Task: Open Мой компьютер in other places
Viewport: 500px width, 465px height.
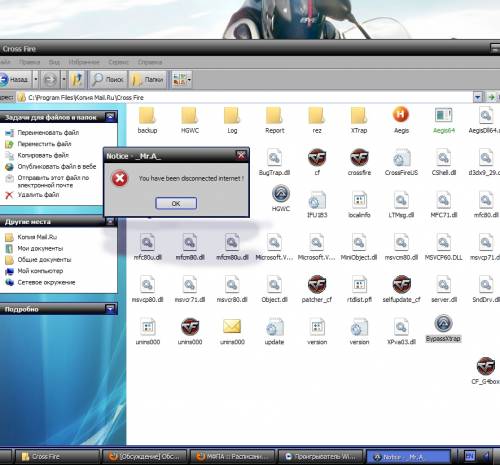Action: 40,271
